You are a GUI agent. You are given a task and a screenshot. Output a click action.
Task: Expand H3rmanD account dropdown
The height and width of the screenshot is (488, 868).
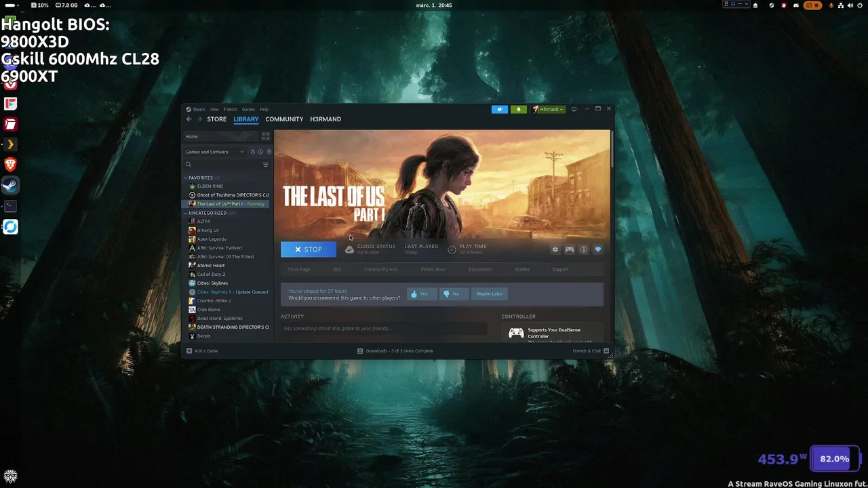point(548,109)
